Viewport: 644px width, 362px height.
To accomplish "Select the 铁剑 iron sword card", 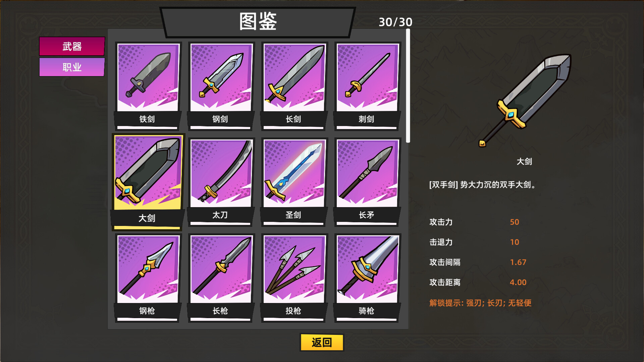I will click(x=148, y=86).
